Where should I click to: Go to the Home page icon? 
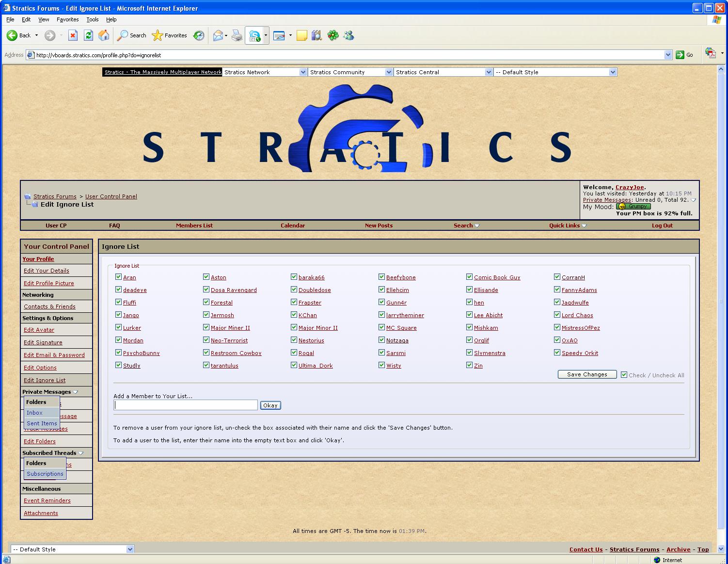point(104,35)
